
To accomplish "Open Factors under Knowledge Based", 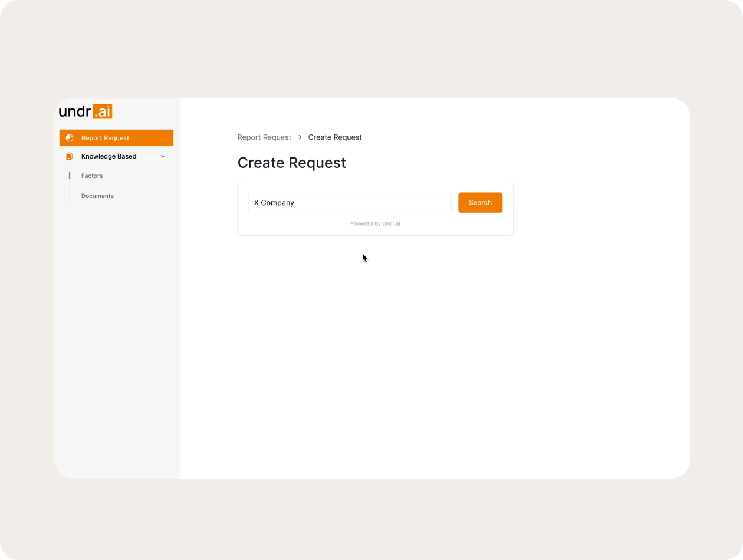I will click(x=92, y=176).
